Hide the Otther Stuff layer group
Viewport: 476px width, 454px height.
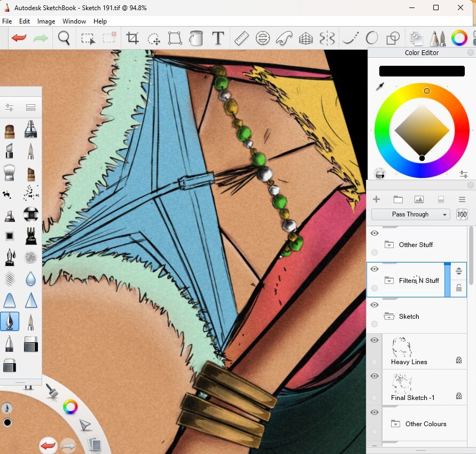point(374,233)
